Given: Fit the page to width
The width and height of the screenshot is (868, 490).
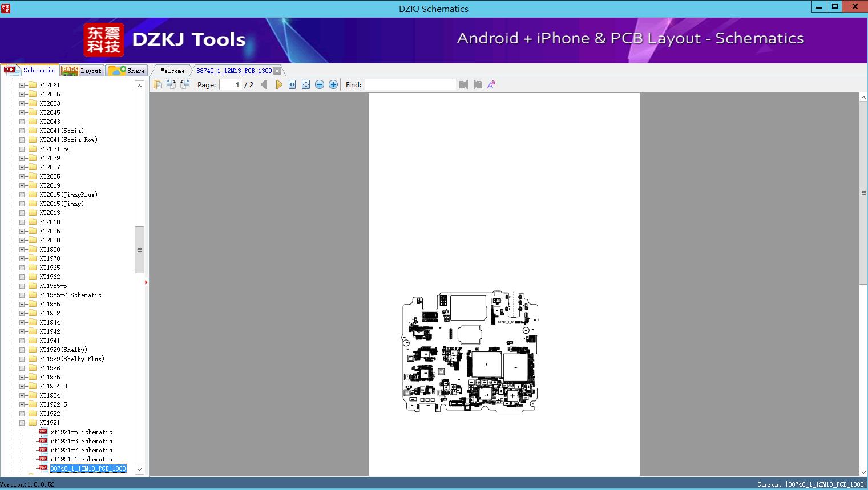Looking at the screenshot, I should point(292,84).
